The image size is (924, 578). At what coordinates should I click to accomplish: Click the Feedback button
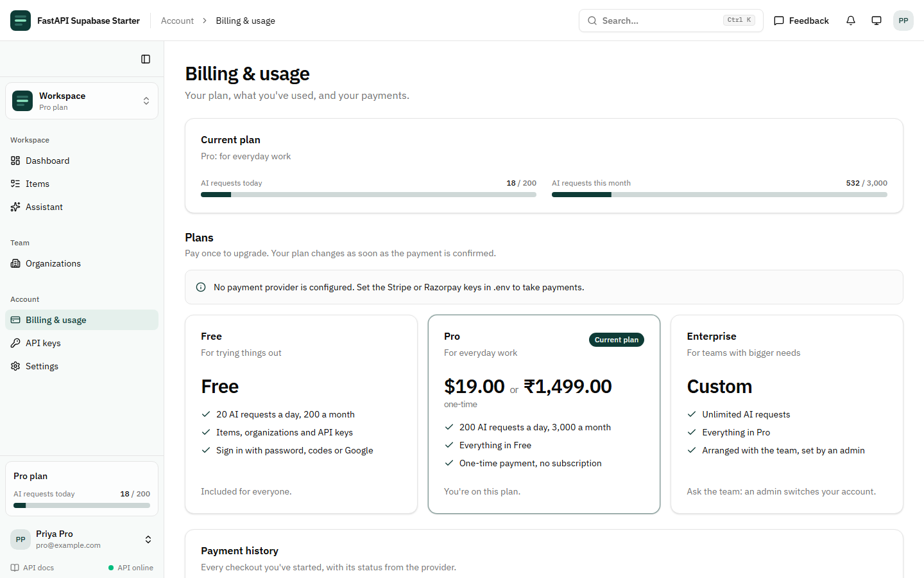point(801,21)
